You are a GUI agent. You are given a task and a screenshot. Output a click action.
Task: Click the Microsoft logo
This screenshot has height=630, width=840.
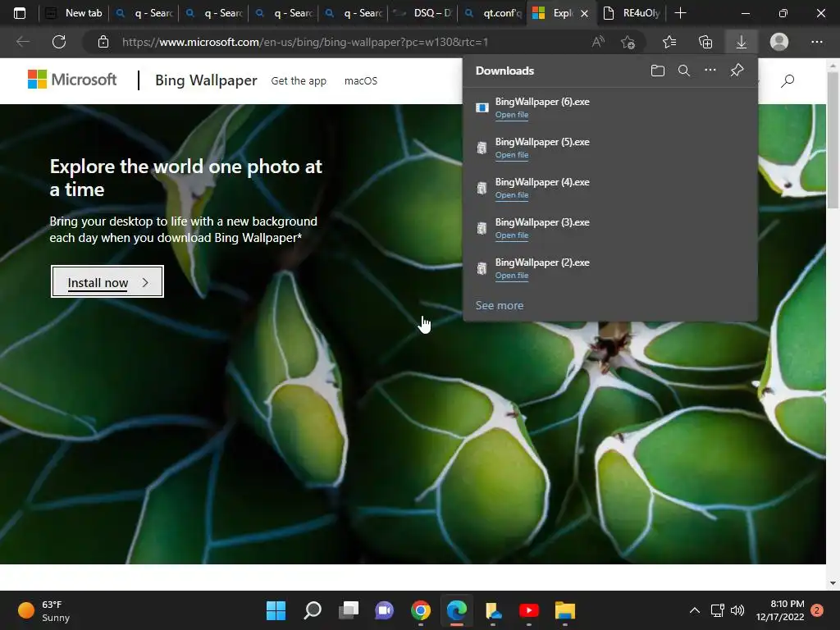pyautogui.click(x=72, y=80)
